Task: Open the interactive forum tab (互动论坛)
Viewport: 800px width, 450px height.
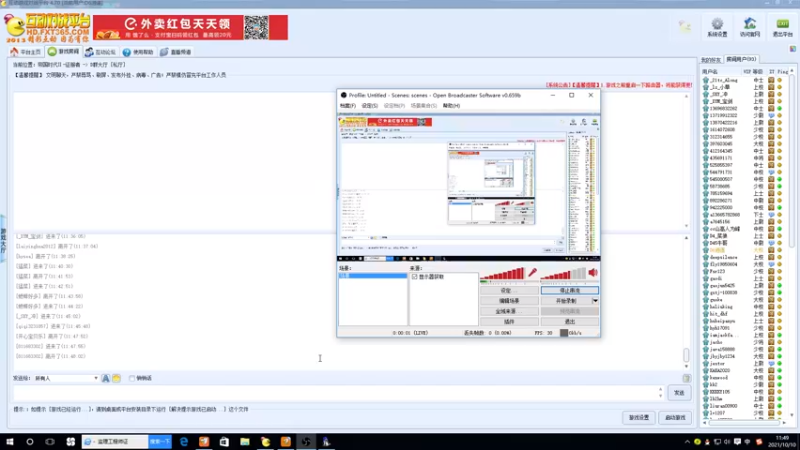Action: [101, 52]
